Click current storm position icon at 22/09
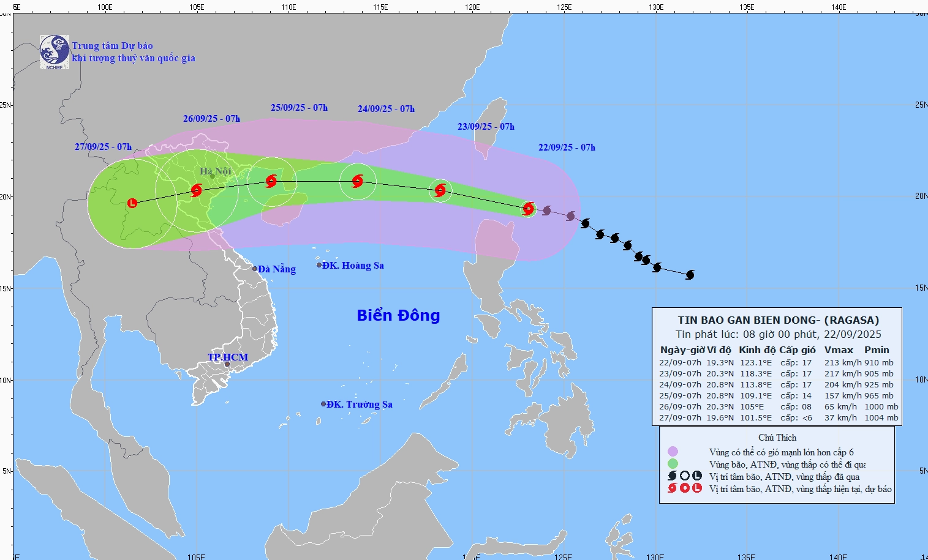The height and width of the screenshot is (560, 928). pyautogui.click(x=529, y=209)
